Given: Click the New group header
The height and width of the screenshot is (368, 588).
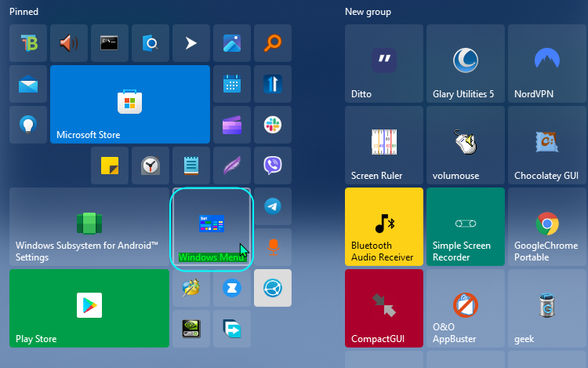Looking at the screenshot, I should coord(368,12).
